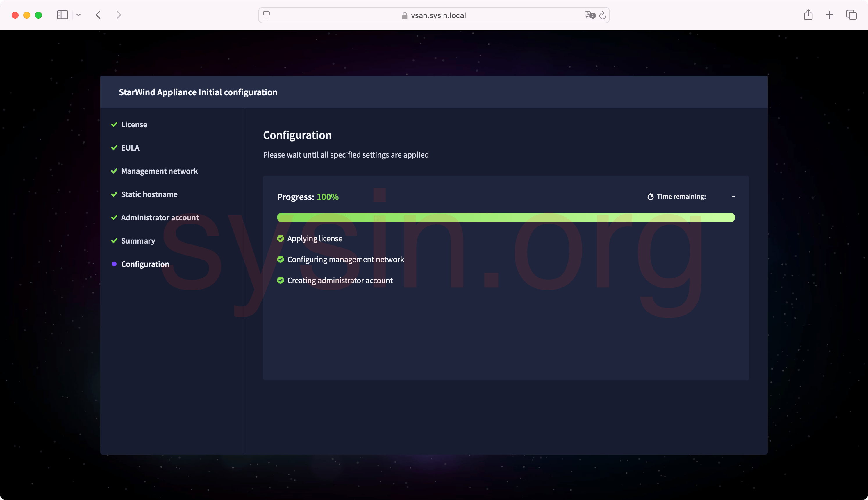The image size is (868, 500).
Task: Click the check icon beside Configuring management network
Action: pyautogui.click(x=281, y=259)
